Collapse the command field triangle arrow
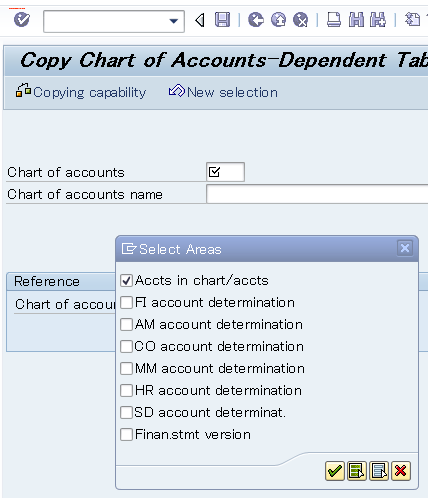 tap(200, 20)
